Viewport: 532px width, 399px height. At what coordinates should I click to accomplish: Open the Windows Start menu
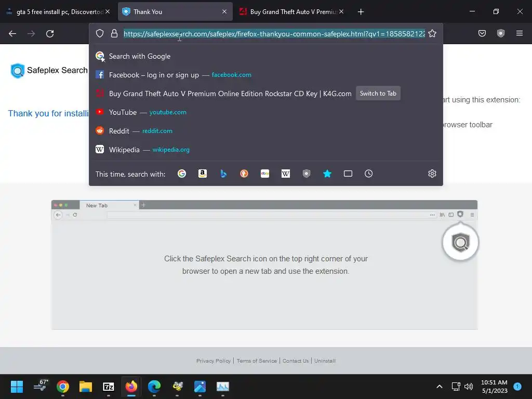(17, 387)
